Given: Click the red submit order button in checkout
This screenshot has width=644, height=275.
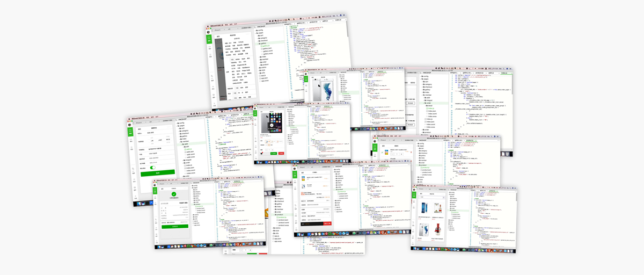Looking at the screenshot, I should [x=327, y=223].
